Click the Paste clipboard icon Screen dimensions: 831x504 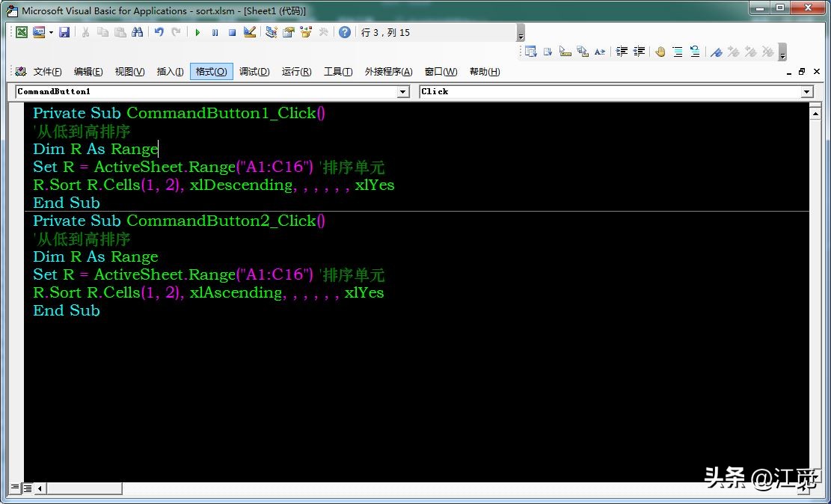point(120,32)
